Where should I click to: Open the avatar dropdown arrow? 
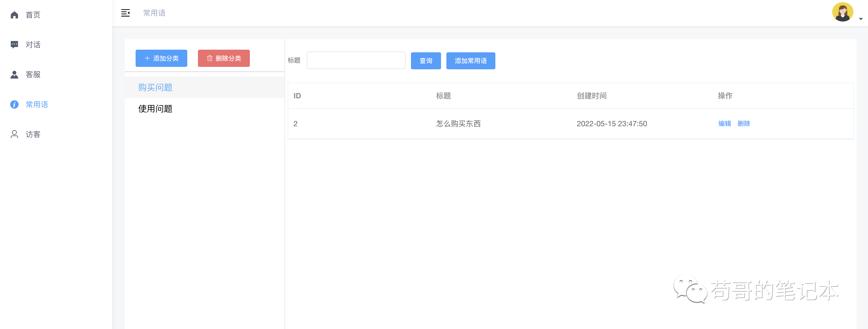[860, 19]
